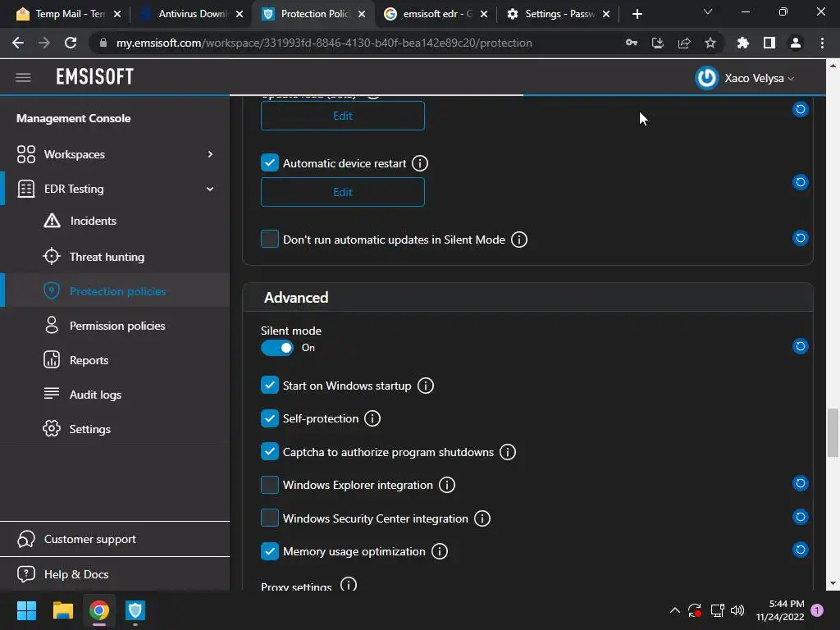Screen dimensions: 840x630
Task: Click the Xaco Velysa avatar icon
Action: coord(706,78)
